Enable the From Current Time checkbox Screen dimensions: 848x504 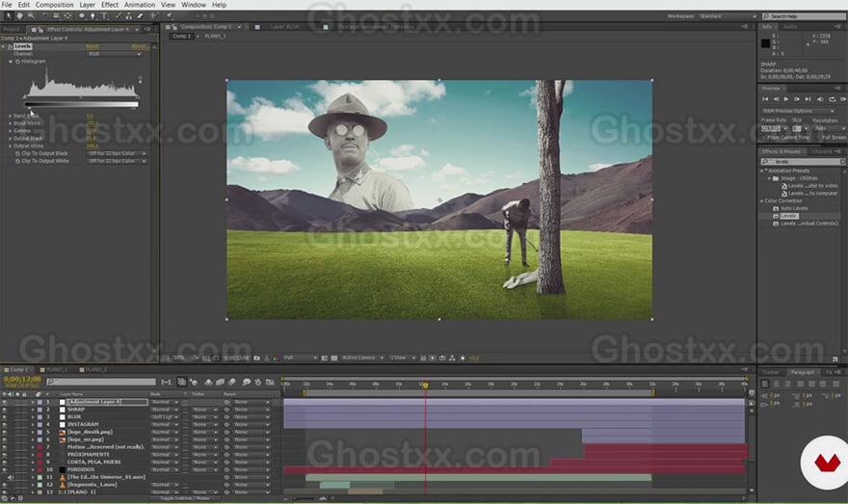(763, 138)
